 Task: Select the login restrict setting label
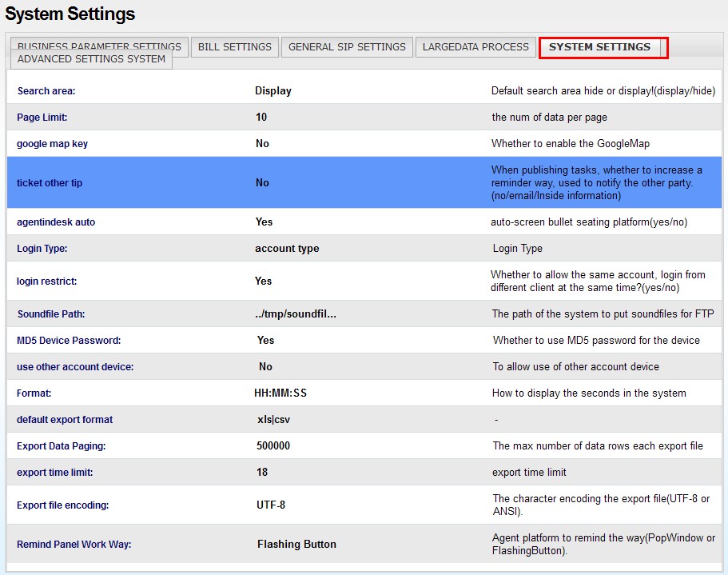pos(47,282)
